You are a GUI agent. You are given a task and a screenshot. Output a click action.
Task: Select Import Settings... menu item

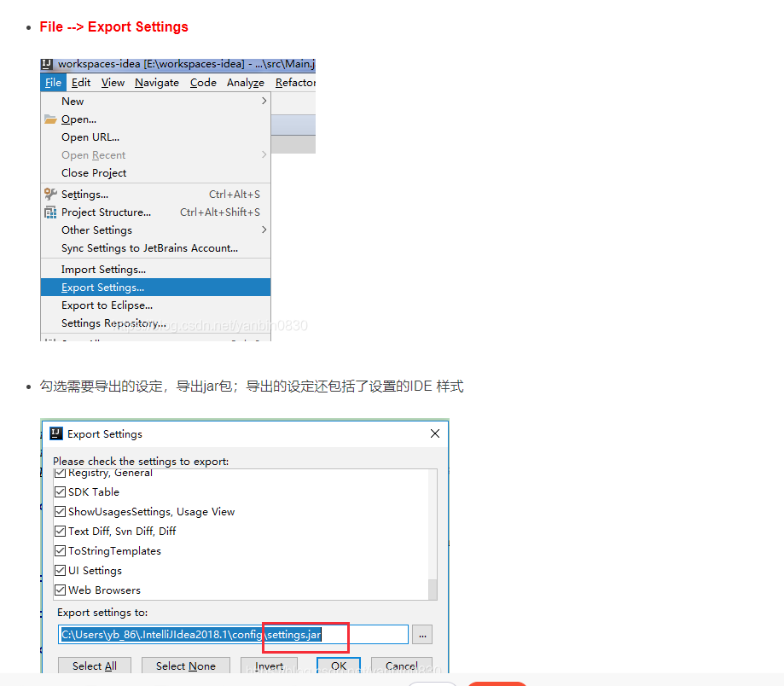coord(155,270)
